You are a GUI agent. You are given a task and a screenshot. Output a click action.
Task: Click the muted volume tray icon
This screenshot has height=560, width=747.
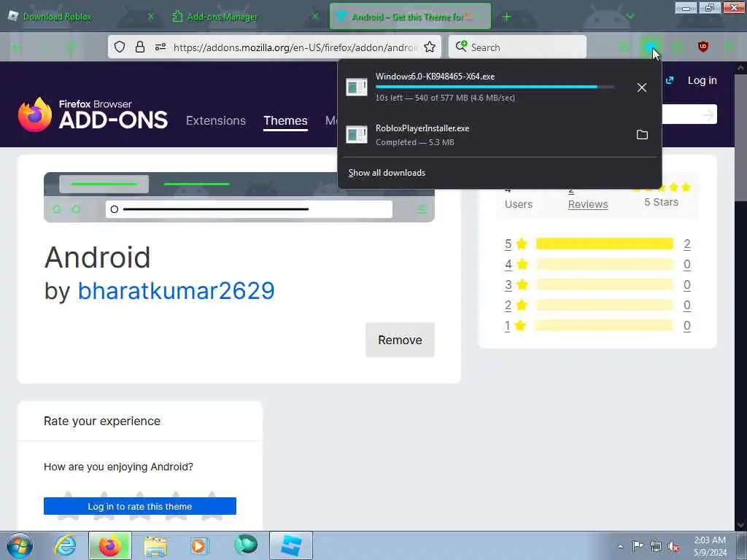[x=673, y=547]
